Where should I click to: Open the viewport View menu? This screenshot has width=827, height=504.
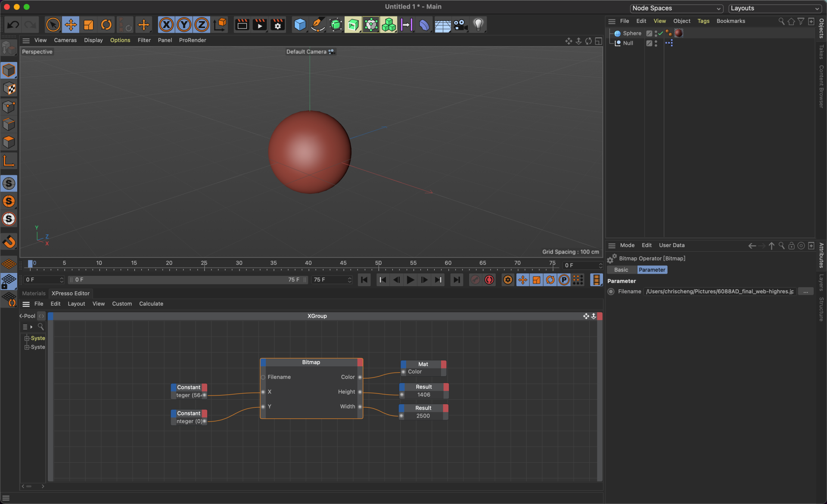click(40, 40)
